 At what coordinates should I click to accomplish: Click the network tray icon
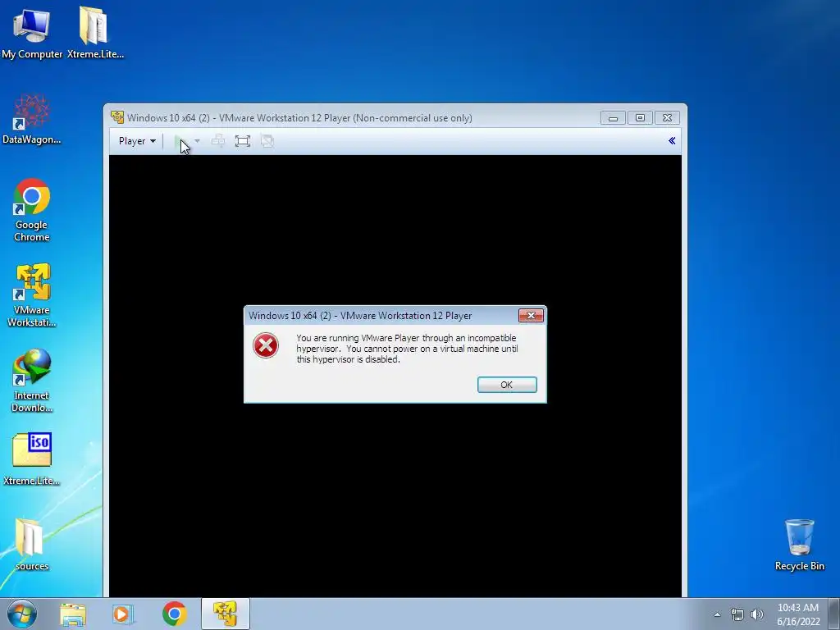point(737,614)
